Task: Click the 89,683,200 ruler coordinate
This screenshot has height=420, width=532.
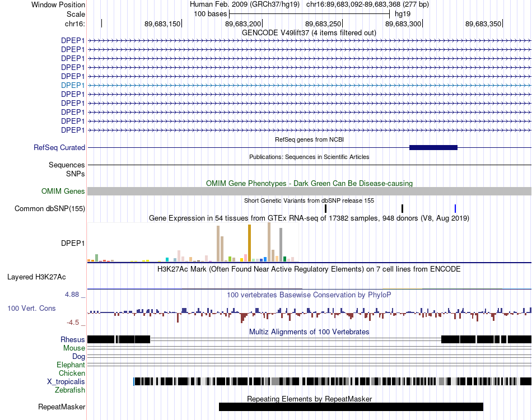Action: (x=243, y=24)
